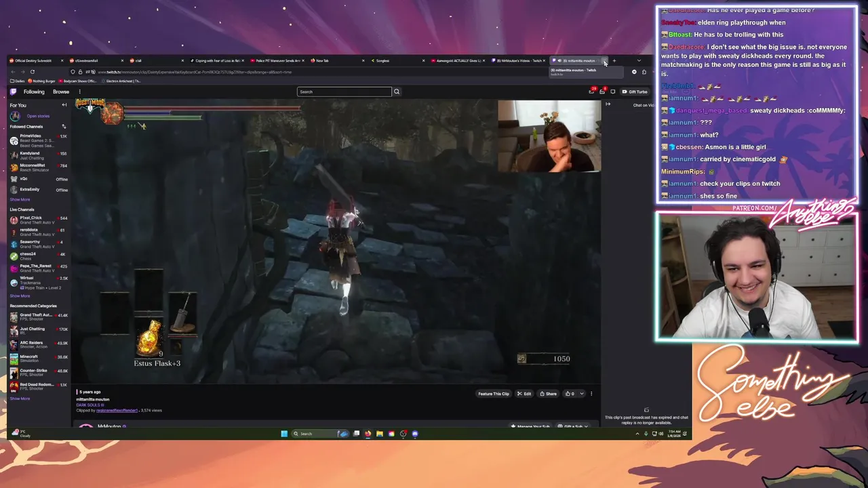Open the Dailies bookmark folder
Image resolution: width=868 pixels, height=488 pixels.
18,81
